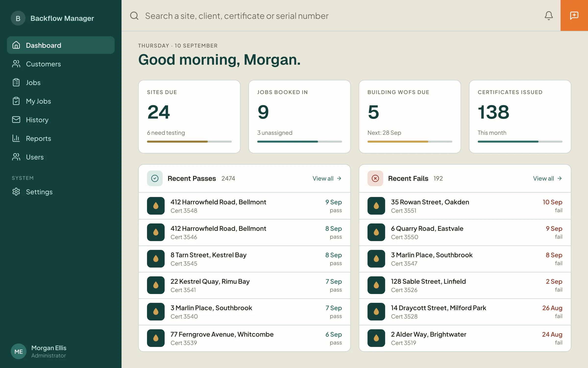Select 14 Draycott Street, Milford Park row

(x=465, y=312)
